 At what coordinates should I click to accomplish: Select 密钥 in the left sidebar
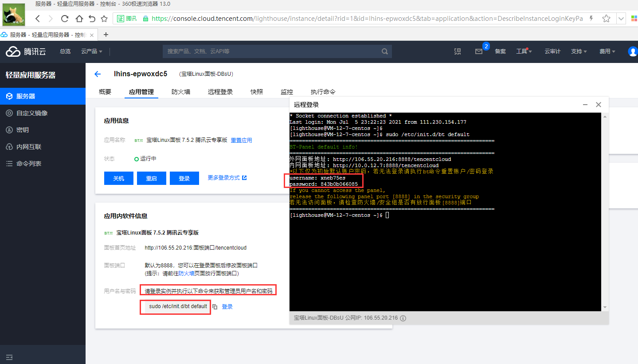(x=23, y=130)
